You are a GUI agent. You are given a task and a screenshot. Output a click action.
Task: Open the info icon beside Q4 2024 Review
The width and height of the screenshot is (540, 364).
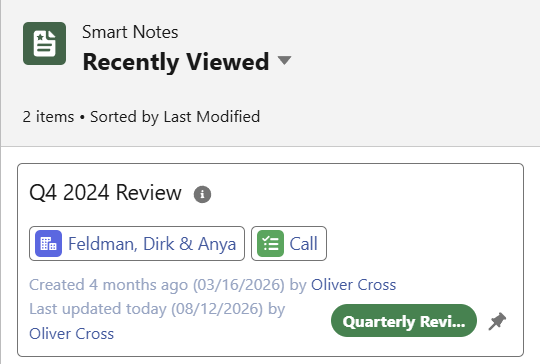[x=202, y=195]
